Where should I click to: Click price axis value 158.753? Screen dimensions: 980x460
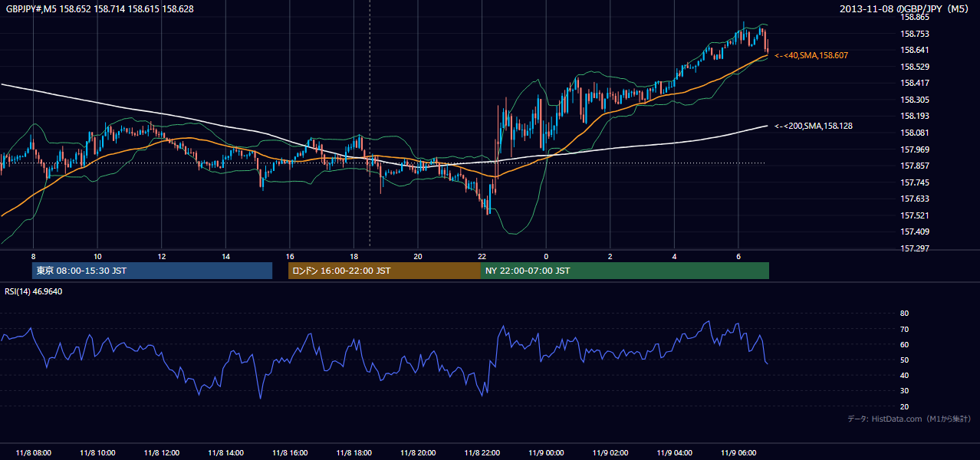tap(915, 34)
